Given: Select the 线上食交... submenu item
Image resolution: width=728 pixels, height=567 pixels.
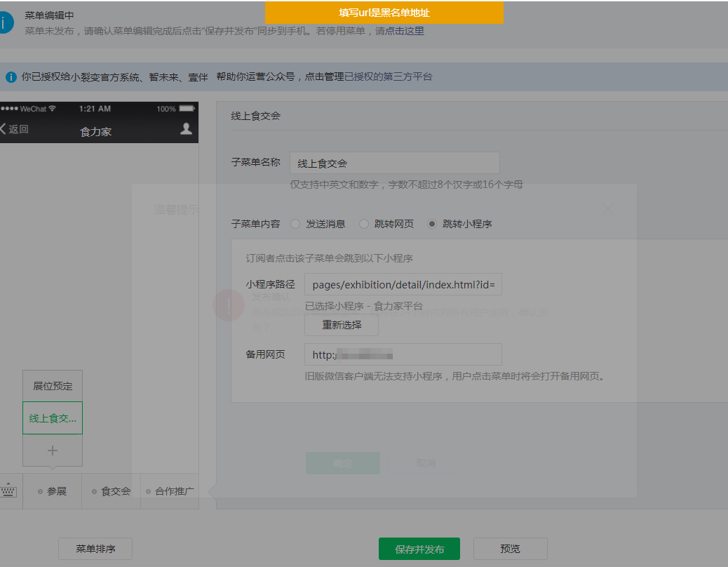Looking at the screenshot, I should click(x=53, y=418).
